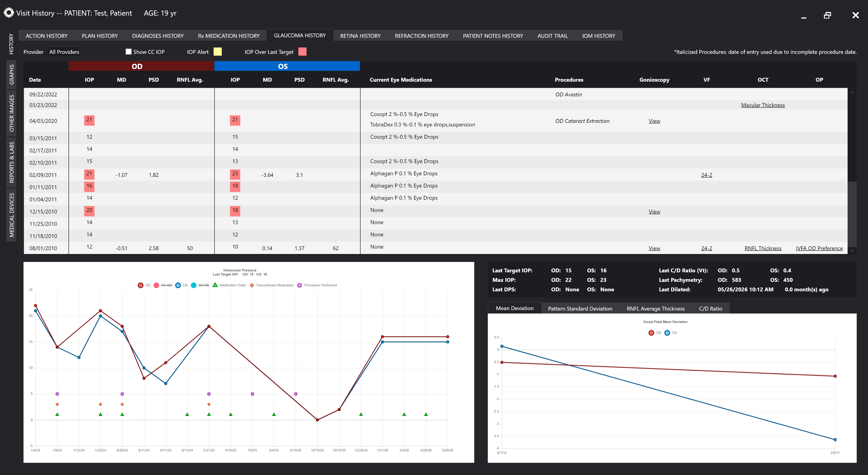
Task: Open gonioscopy View link for 08/01/2010
Action: tap(654, 248)
